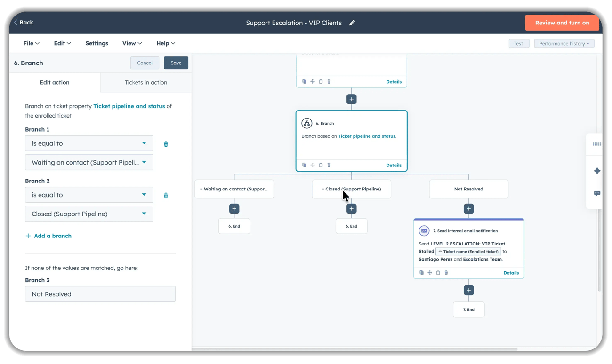
Task: Expand the Performance history dropdown
Action: pos(564,43)
